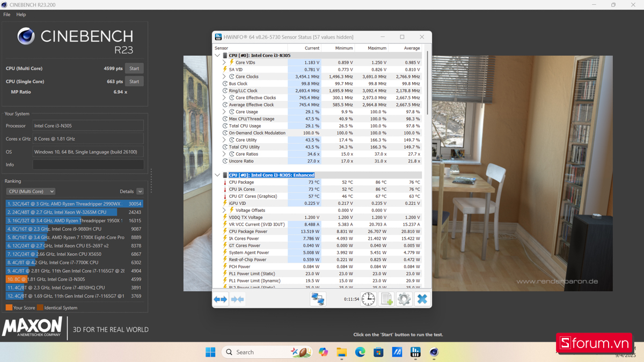
Task: Select the Uncore Ratio sensor row
Action: point(318,161)
